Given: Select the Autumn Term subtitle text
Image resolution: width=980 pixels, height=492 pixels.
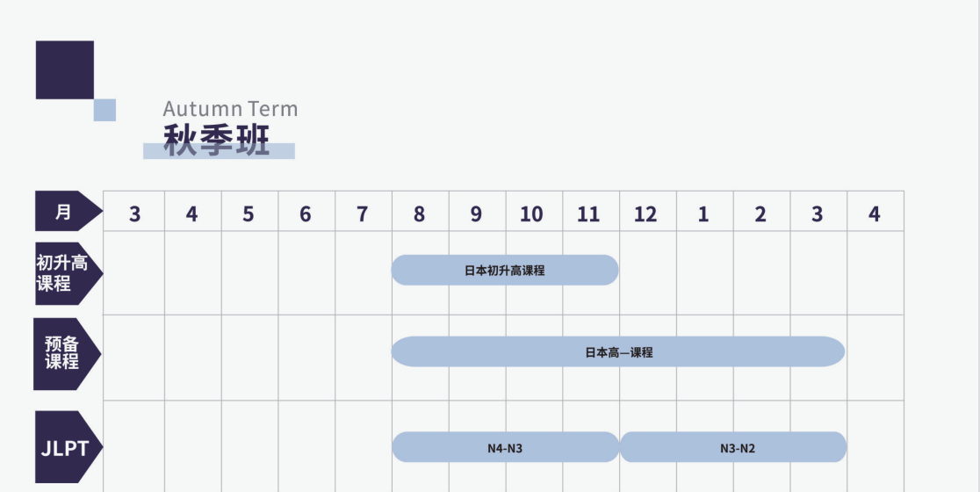Looking at the screenshot, I should 230,109.
